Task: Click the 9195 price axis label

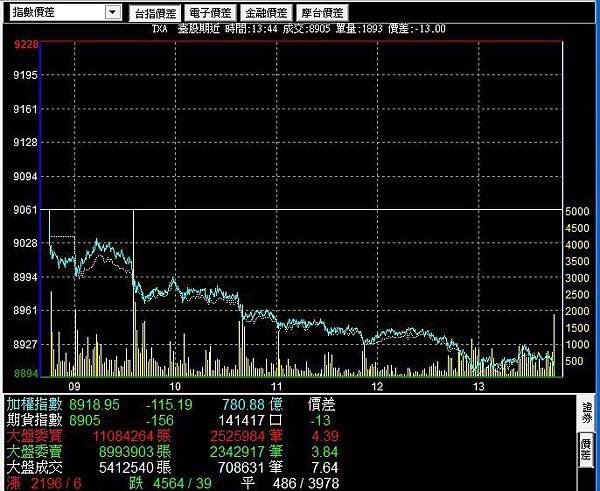Action: [x=26, y=75]
